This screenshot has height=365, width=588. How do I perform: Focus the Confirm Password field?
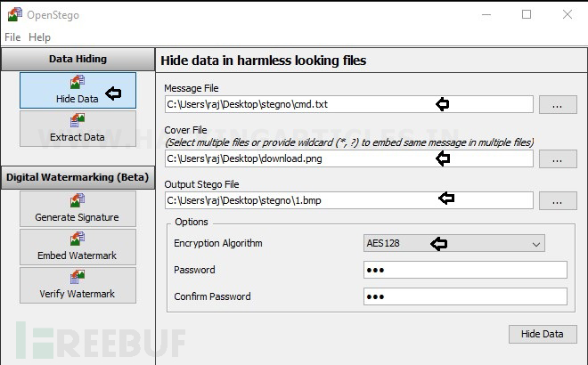(465, 296)
